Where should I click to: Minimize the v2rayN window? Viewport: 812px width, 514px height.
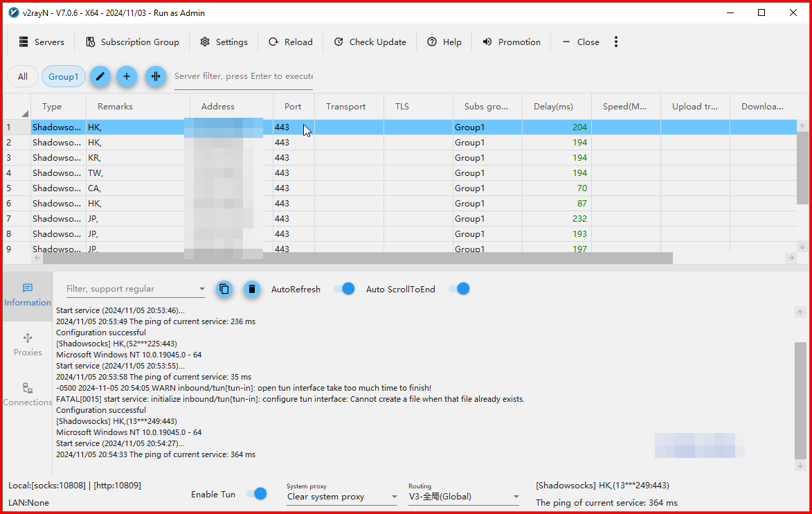coord(730,12)
